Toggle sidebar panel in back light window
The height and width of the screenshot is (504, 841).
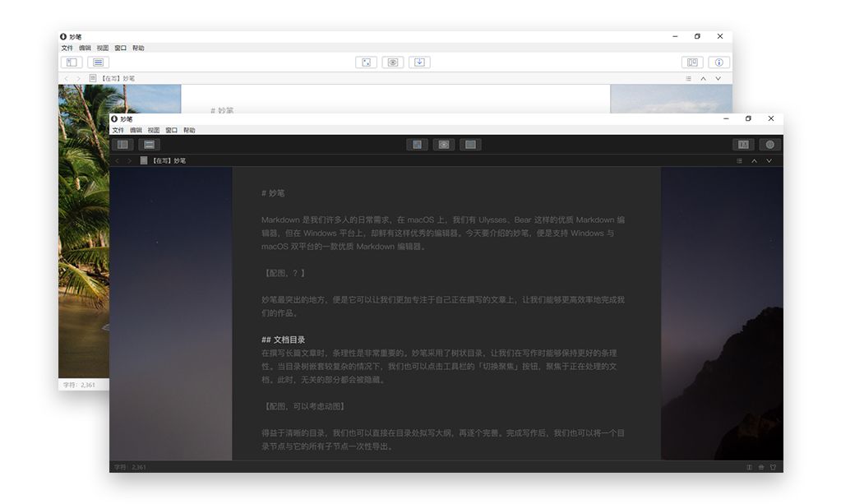pos(72,62)
